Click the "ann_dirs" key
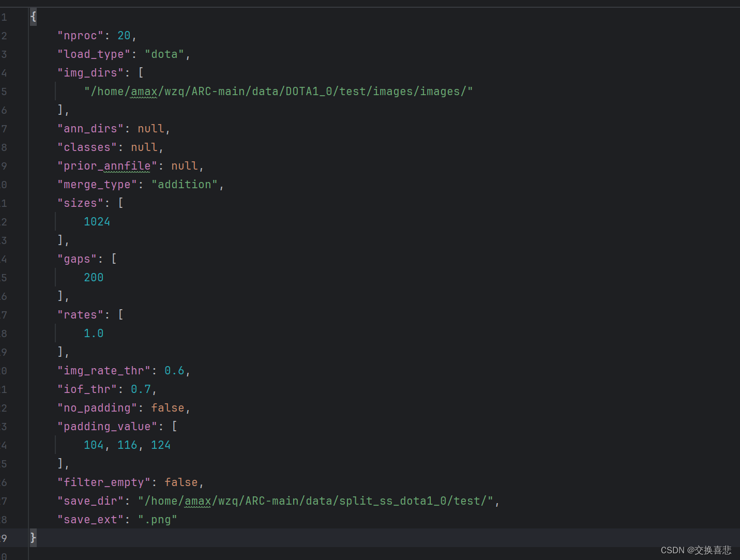The height and width of the screenshot is (560, 740). [90, 129]
